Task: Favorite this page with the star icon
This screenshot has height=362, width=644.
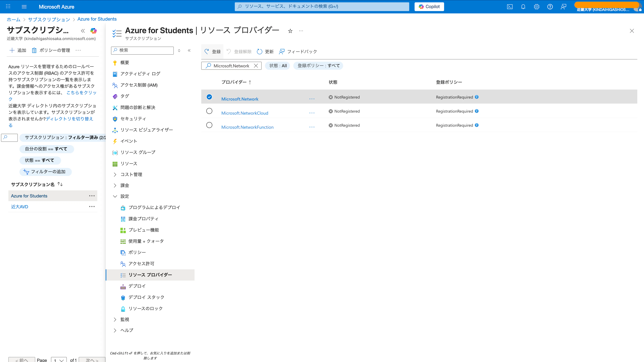Action: 290,31
